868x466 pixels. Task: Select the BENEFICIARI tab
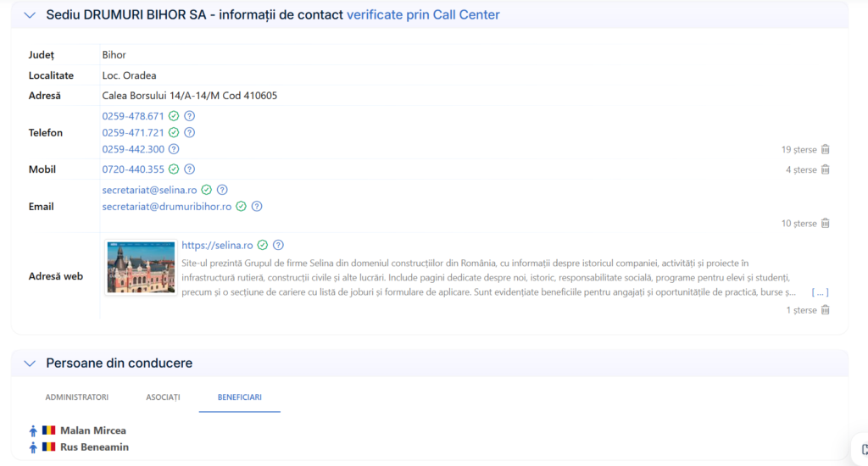point(240,397)
